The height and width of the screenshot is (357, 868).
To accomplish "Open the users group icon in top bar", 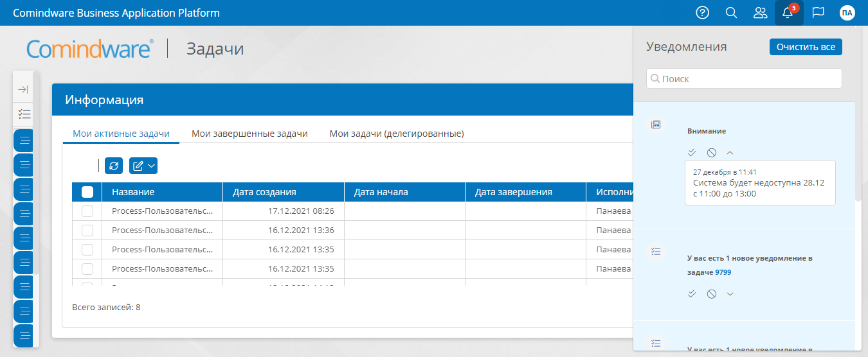I will 761,13.
